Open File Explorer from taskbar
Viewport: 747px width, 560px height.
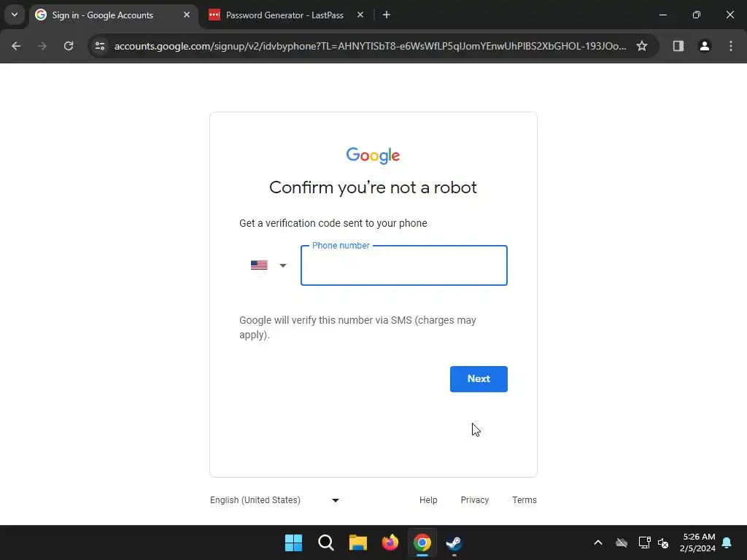point(357,542)
